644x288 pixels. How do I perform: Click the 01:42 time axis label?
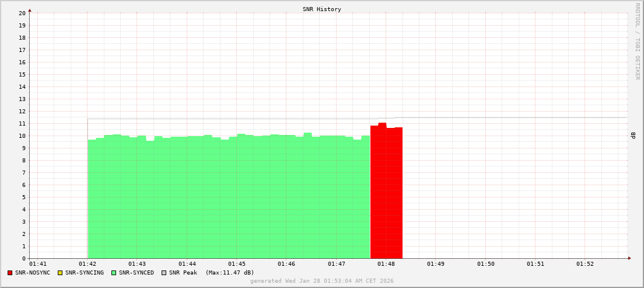[87, 264]
